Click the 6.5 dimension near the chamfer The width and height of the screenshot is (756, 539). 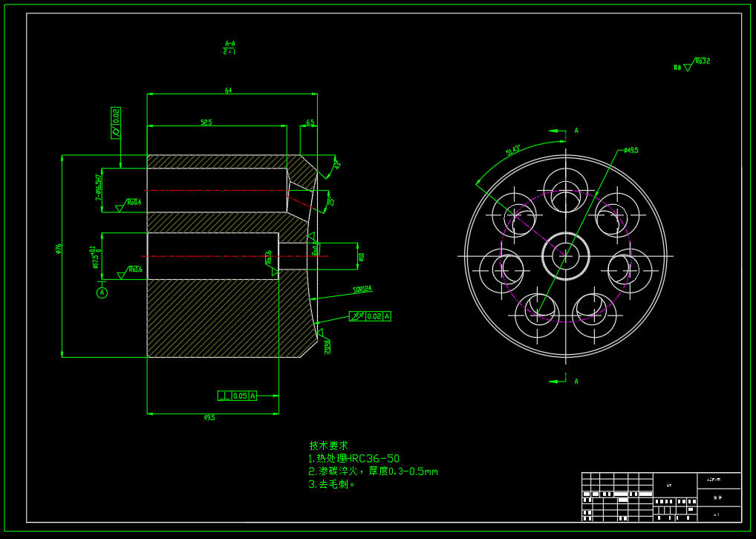[x=310, y=122]
